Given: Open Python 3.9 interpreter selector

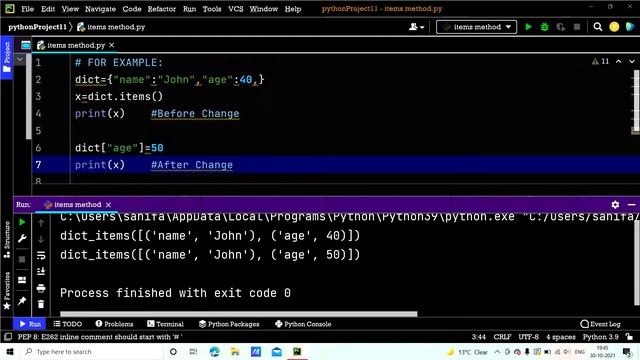Looking at the screenshot, I should coord(600,337).
